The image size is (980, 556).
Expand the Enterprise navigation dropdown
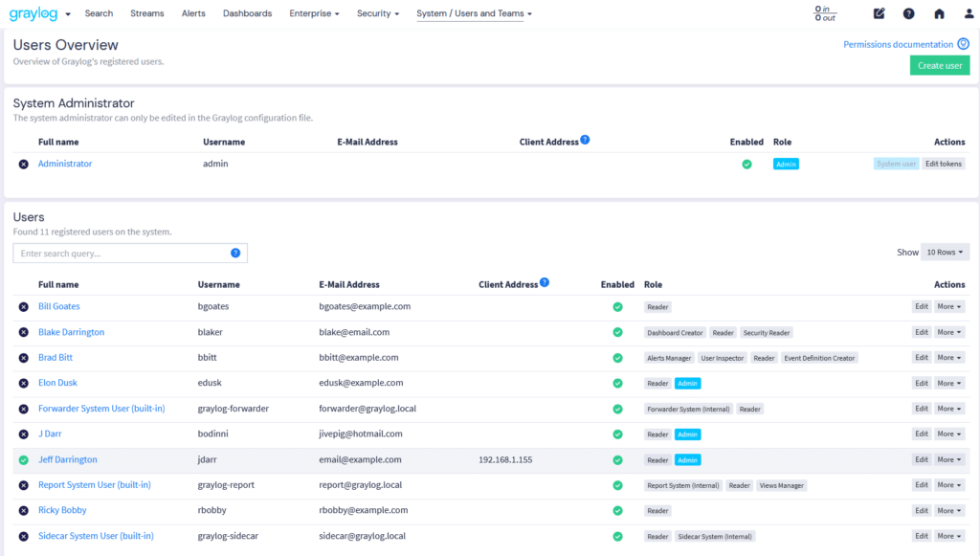coord(316,13)
